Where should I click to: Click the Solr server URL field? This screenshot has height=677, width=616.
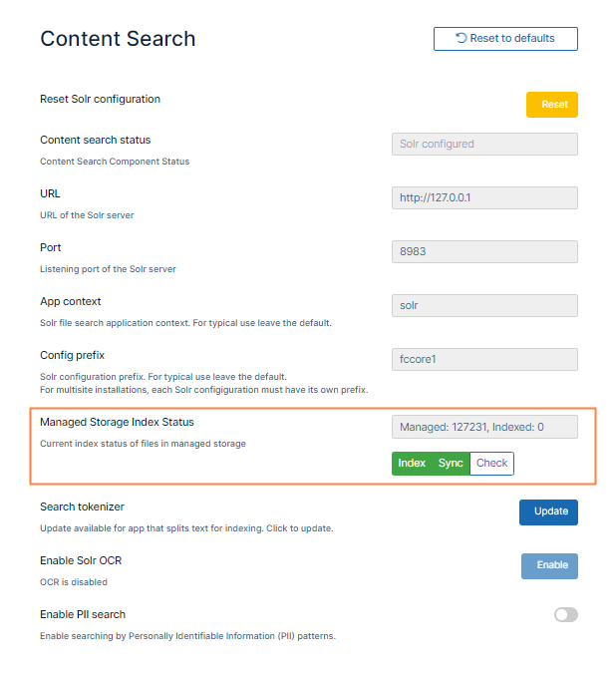click(x=484, y=197)
